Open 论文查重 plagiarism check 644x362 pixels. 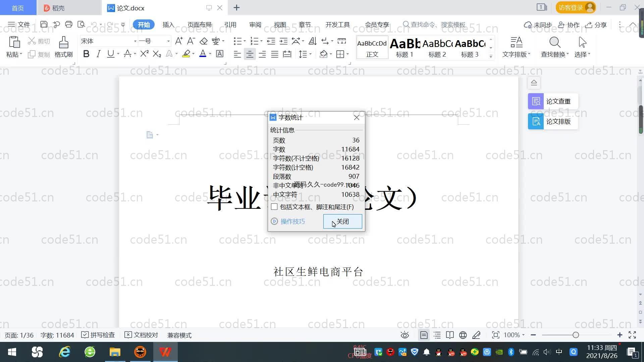pos(553,101)
